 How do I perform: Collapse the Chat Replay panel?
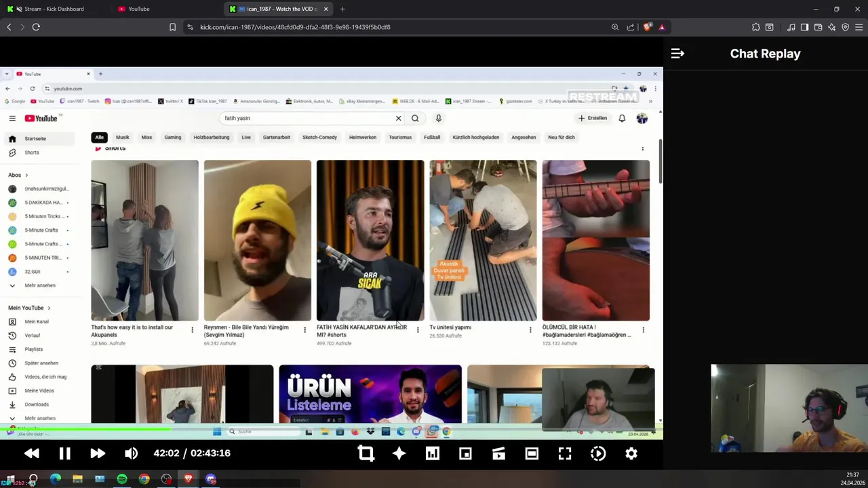click(677, 54)
